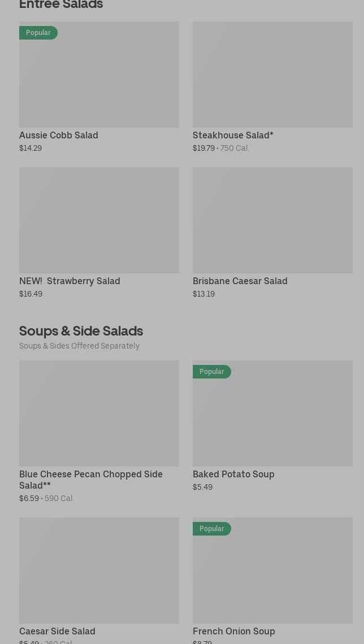Select the Caesar Side Salad name
Image resolution: width=364 pixels, height=644 pixels.
[57, 631]
